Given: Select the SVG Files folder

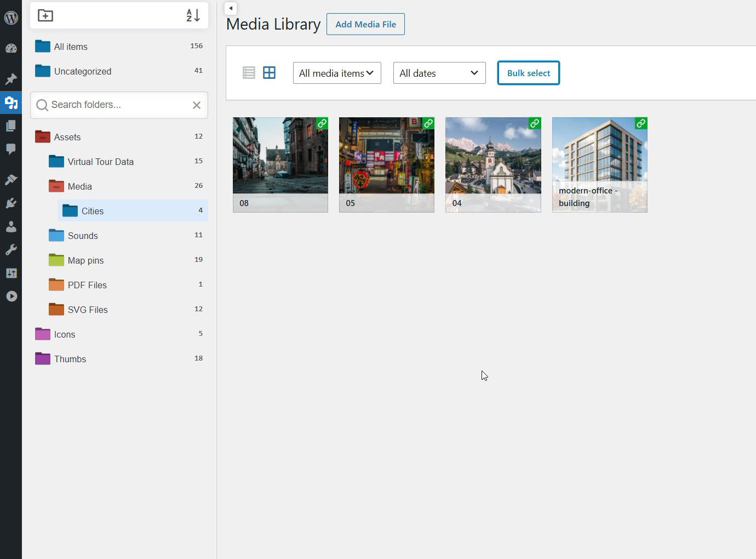Looking at the screenshot, I should point(126,310).
